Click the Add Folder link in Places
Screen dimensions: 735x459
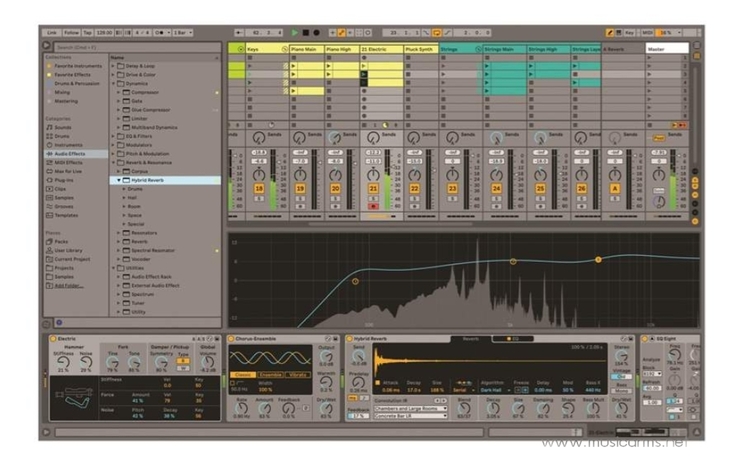[x=69, y=285]
